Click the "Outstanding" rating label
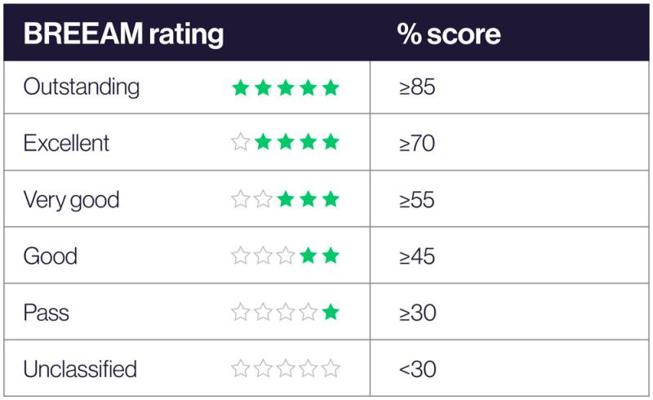This screenshot has width=653, height=400. [81, 87]
